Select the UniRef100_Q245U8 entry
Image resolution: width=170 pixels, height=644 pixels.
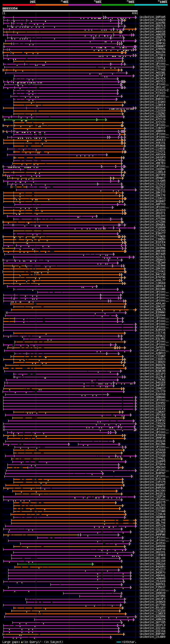pos(152,116)
